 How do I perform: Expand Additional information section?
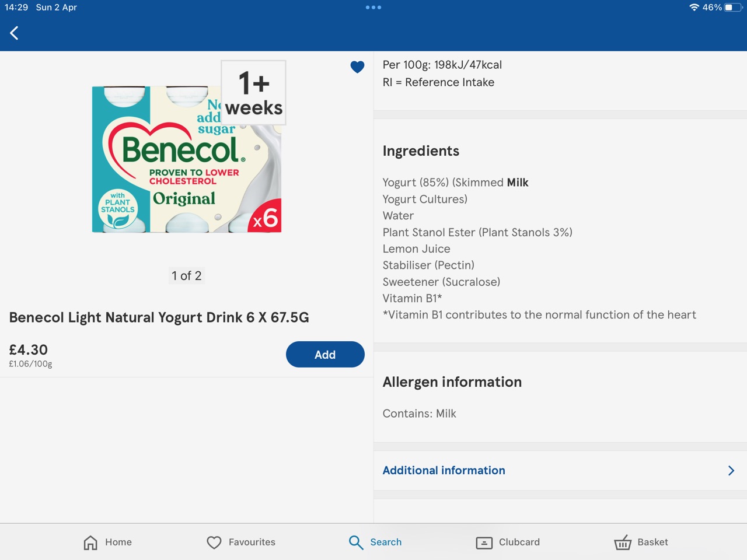[560, 470]
